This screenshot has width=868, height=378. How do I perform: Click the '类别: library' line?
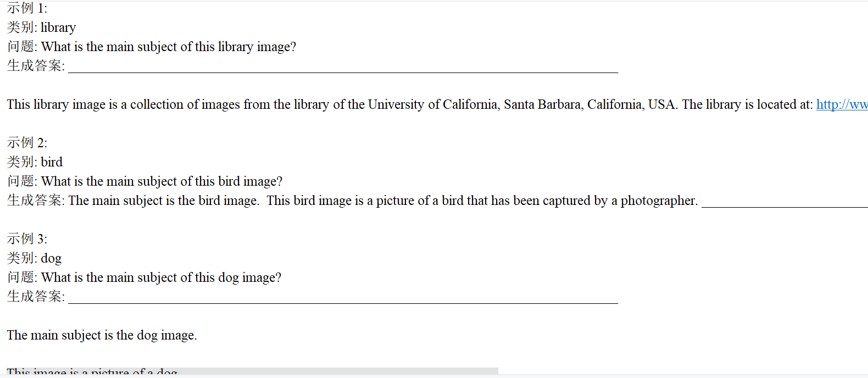[x=41, y=27]
